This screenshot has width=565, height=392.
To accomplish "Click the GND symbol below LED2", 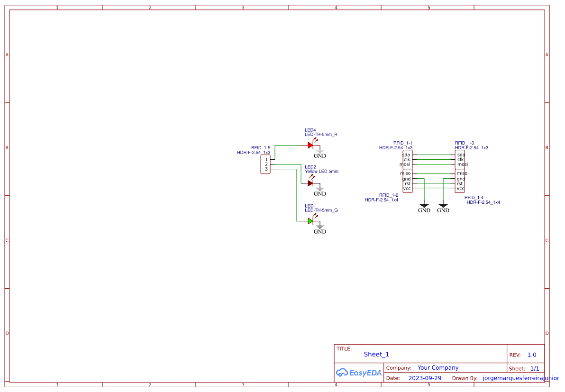I will [320, 190].
